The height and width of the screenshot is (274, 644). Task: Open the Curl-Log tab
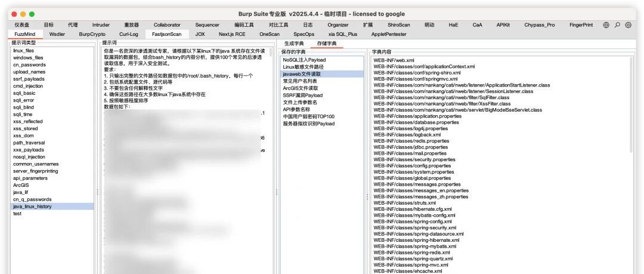pos(129,34)
